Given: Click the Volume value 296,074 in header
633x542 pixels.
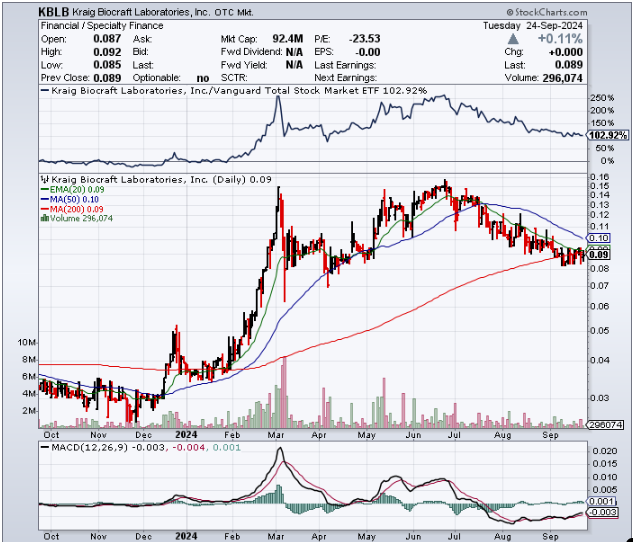Looking at the screenshot, I should (x=563, y=78).
